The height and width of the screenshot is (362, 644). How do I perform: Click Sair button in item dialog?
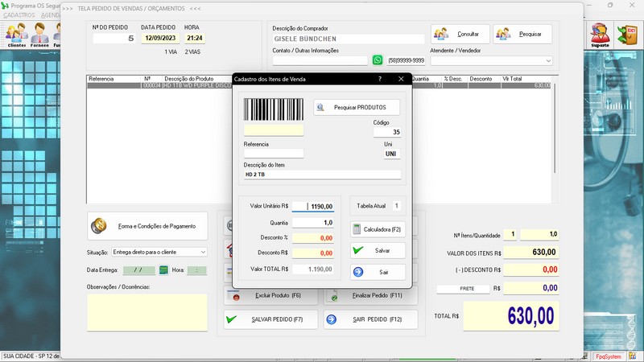tap(378, 272)
